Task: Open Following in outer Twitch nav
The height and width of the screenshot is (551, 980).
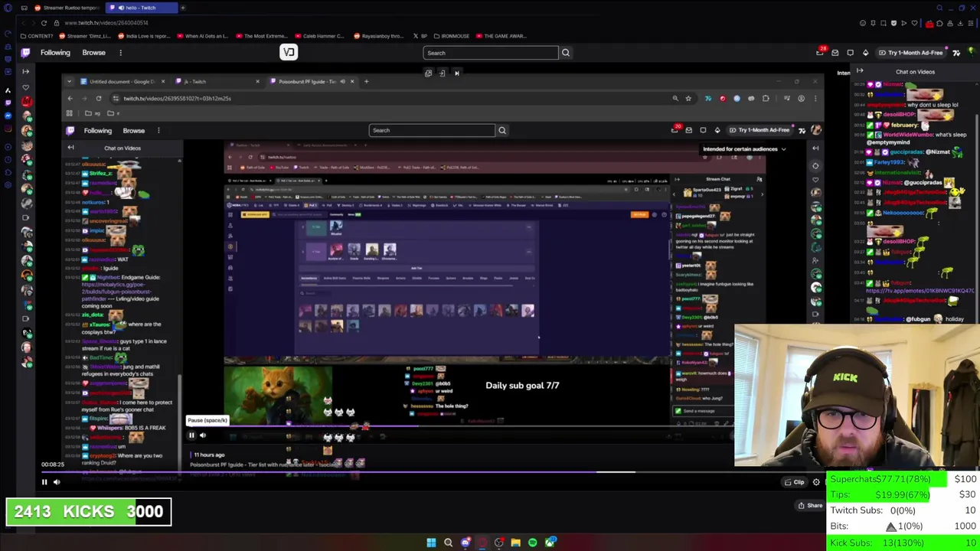Action: pyautogui.click(x=55, y=53)
